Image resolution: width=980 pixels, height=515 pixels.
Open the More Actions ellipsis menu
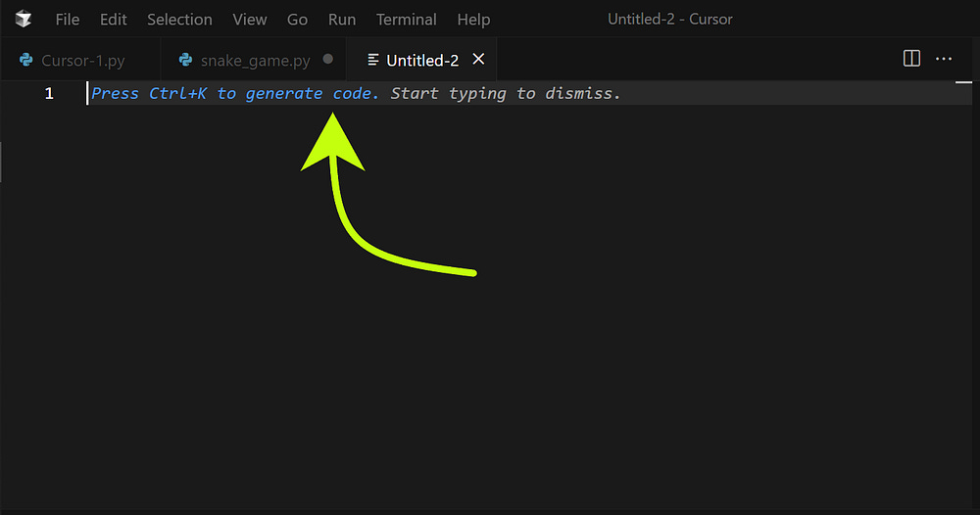click(944, 59)
